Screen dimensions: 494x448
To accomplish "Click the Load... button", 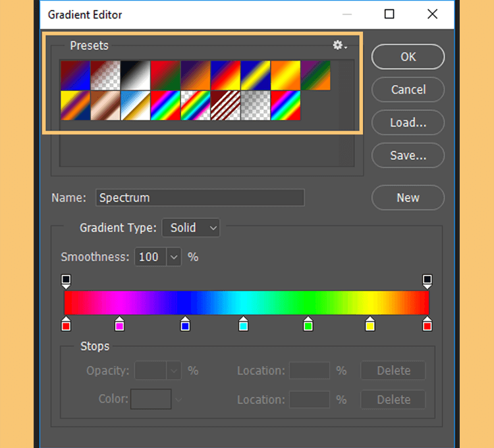I will coord(408,123).
